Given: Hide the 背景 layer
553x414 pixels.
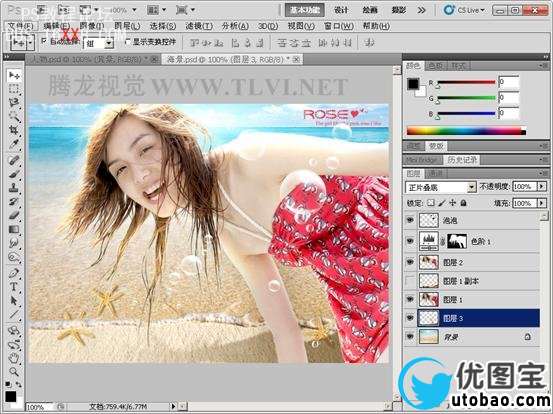Looking at the screenshot, I should coord(410,337).
